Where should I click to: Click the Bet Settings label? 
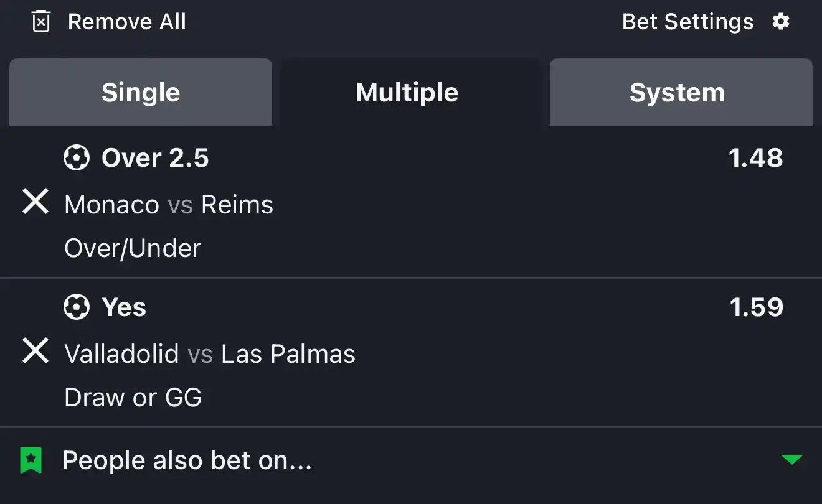click(687, 22)
